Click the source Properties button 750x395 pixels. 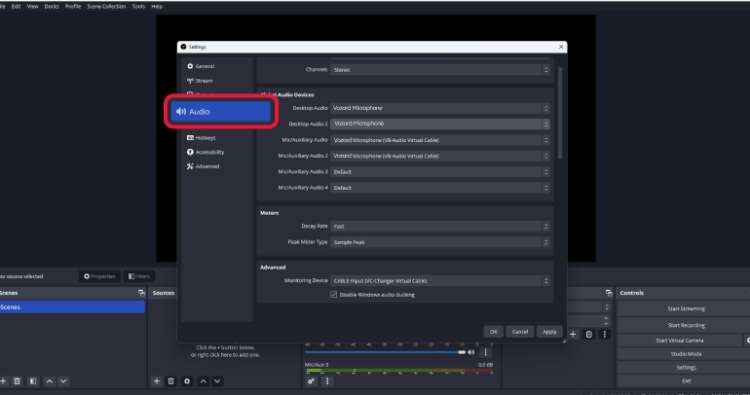99,276
